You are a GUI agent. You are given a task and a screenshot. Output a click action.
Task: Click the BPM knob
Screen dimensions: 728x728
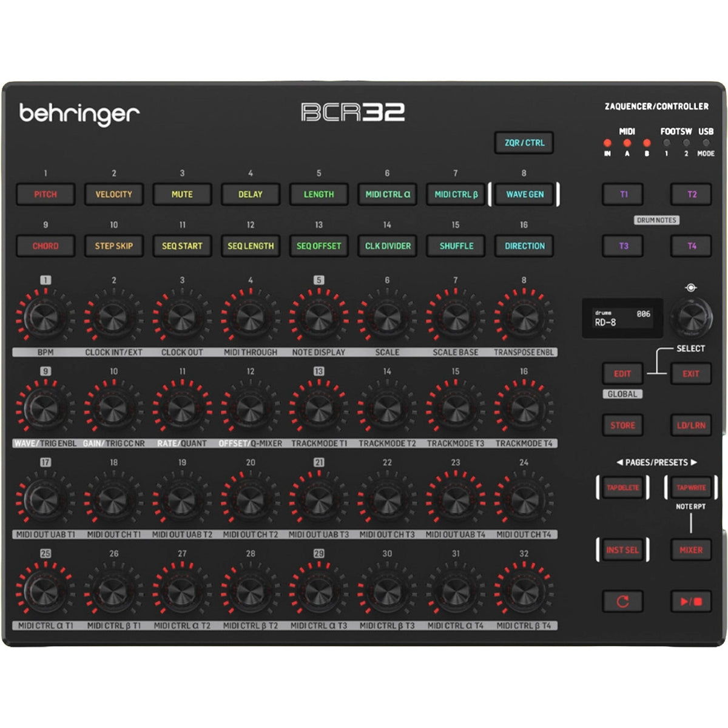click(x=45, y=317)
